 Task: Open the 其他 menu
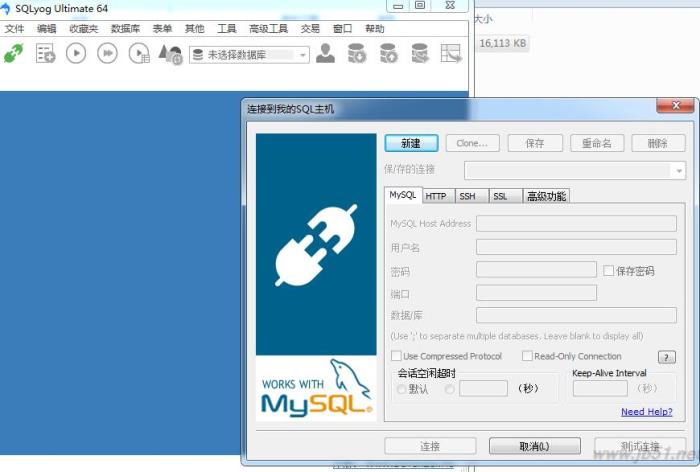click(195, 29)
